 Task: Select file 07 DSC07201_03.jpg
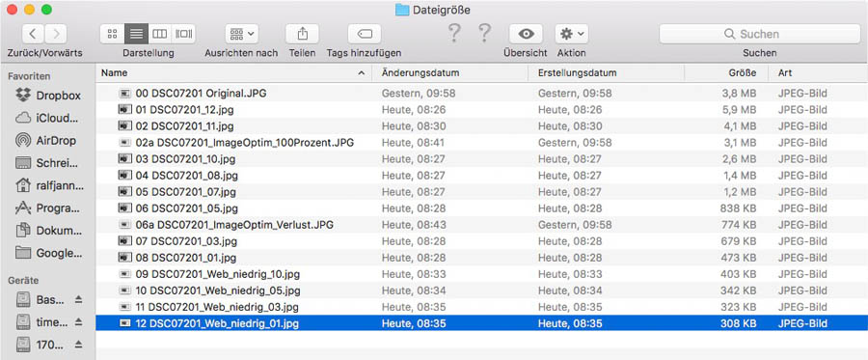481,241
